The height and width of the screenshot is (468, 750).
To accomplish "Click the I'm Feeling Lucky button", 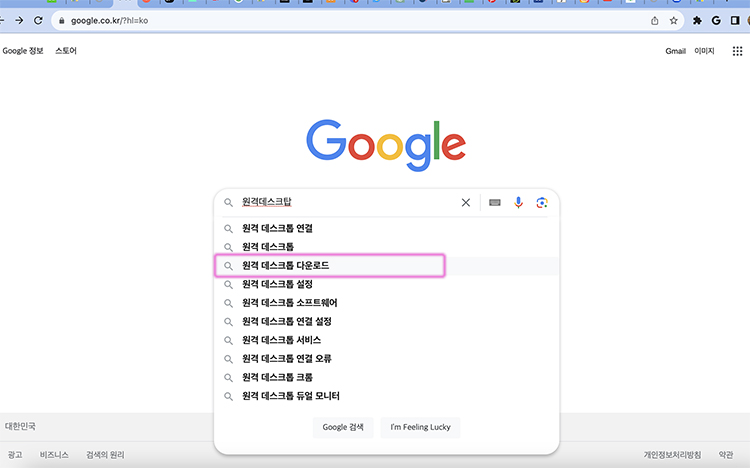I will (x=420, y=427).
